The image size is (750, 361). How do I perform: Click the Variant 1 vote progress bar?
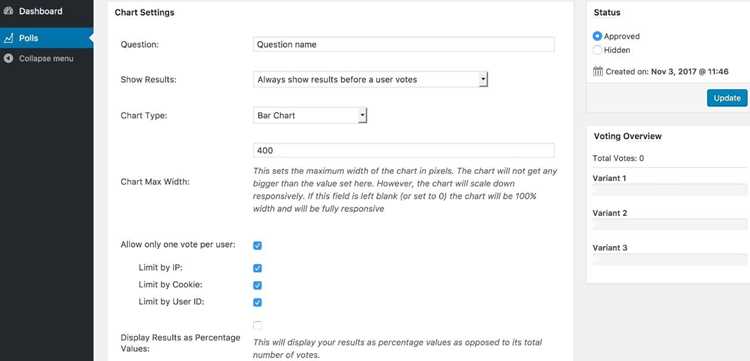click(670, 189)
